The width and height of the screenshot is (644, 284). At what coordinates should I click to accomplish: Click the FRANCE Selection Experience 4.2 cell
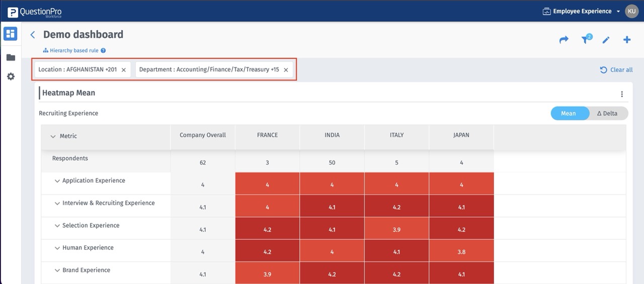click(x=267, y=230)
